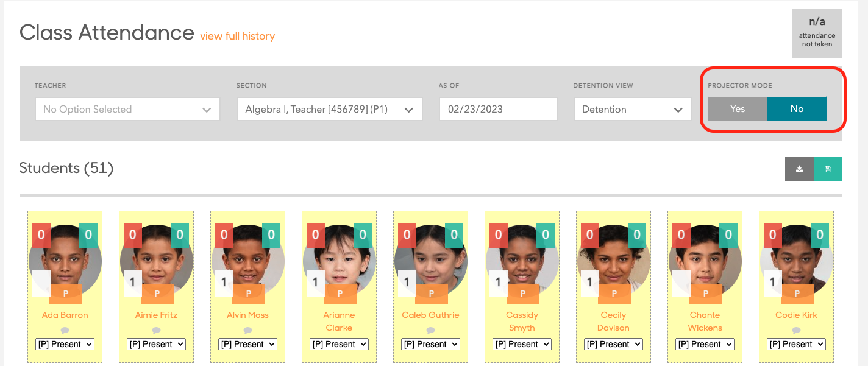Click comment bubble under Aimie Fritz
The height and width of the screenshot is (366, 868).
tap(156, 330)
